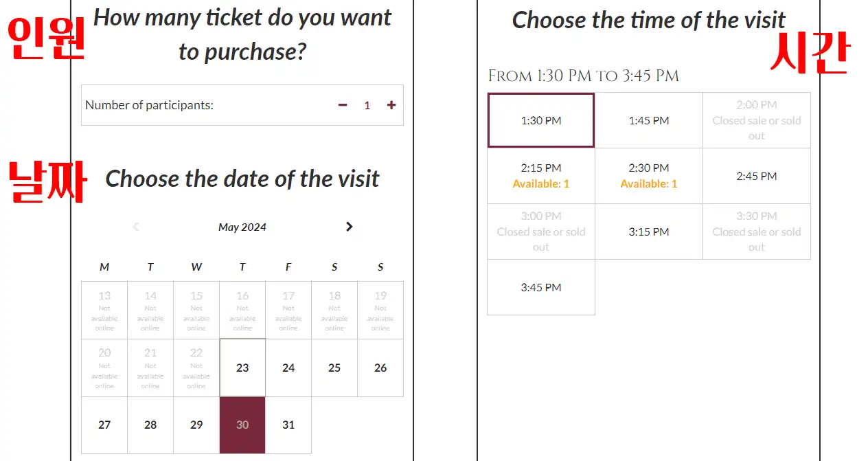
Task: Select the 3:45 PM time slot
Action: pyautogui.click(x=541, y=287)
